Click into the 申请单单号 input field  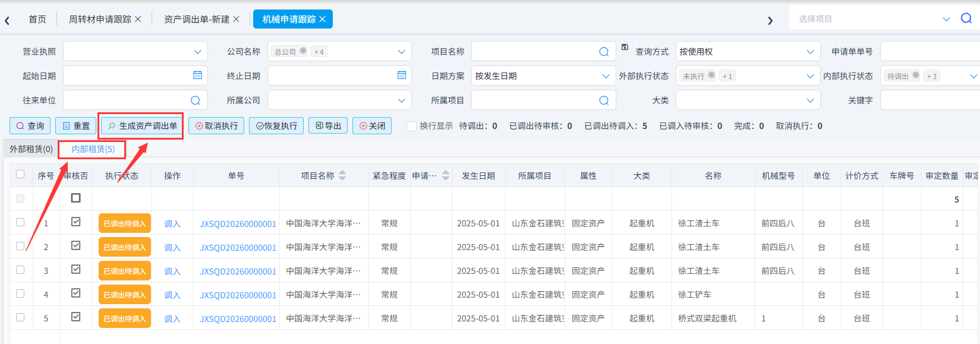930,52
